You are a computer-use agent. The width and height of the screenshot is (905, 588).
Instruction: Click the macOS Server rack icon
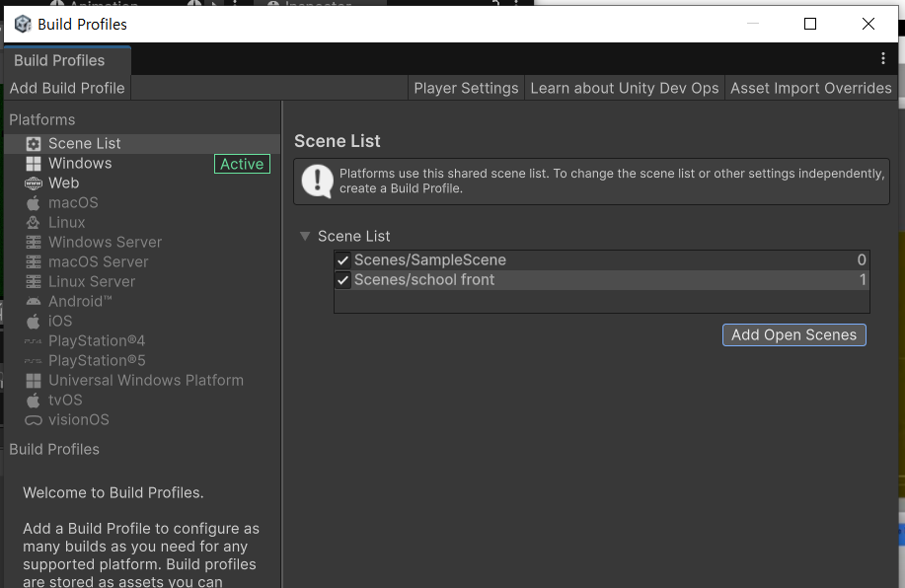(x=34, y=262)
